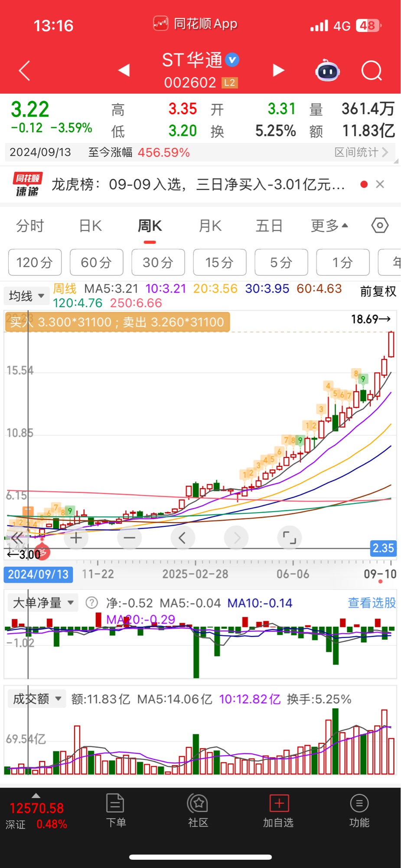
Task: Tap the 至今涨幅 456.59% value
Action: click(163, 152)
